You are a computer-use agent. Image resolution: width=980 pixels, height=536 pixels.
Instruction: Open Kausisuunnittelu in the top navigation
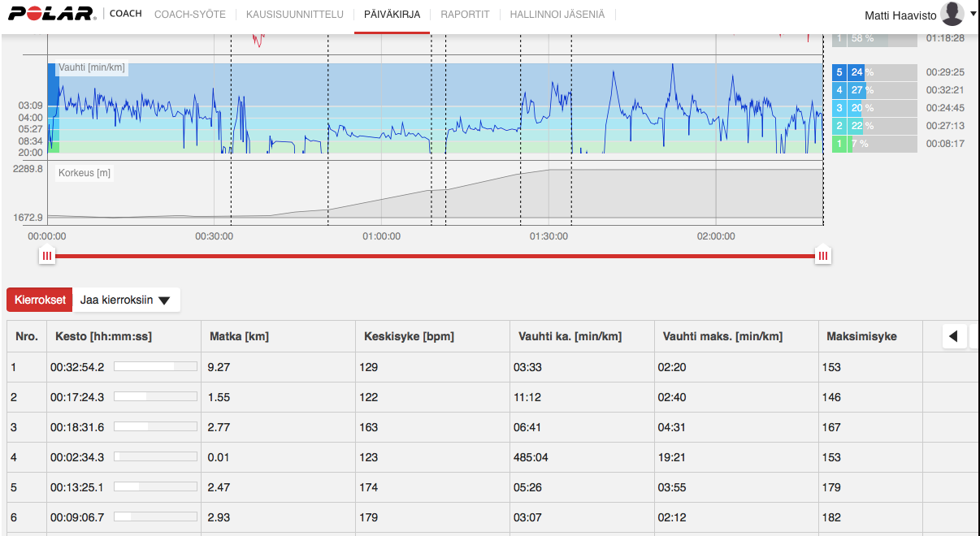click(x=294, y=15)
